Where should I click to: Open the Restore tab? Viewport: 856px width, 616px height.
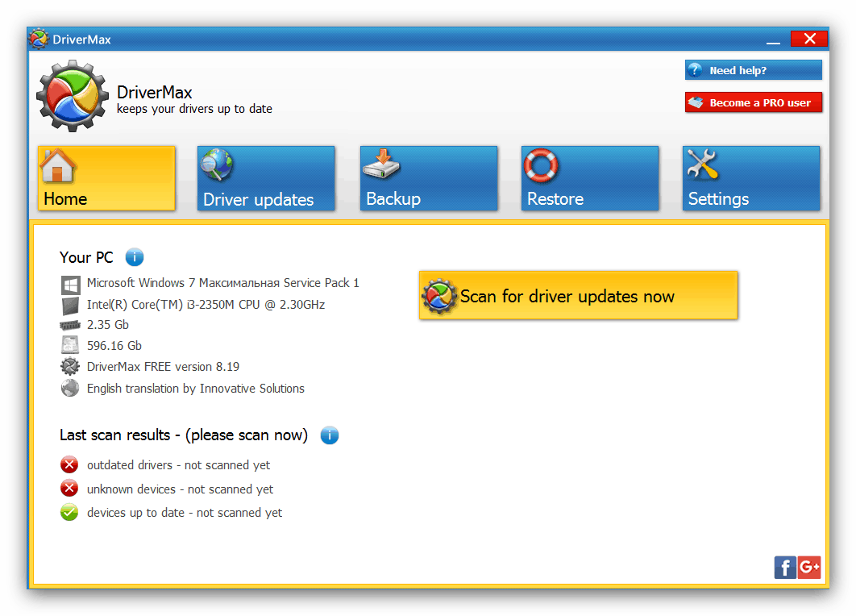click(x=590, y=178)
